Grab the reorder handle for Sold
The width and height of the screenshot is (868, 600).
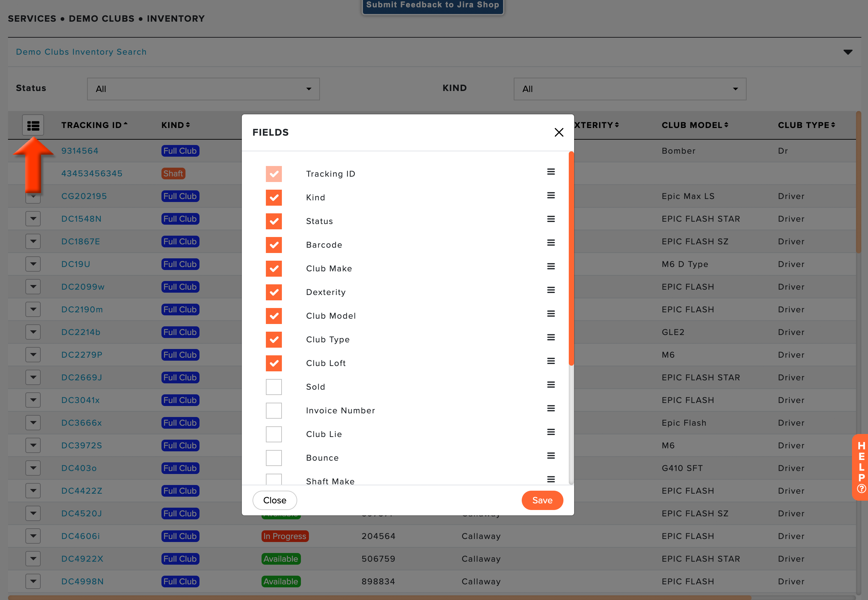coord(551,385)
